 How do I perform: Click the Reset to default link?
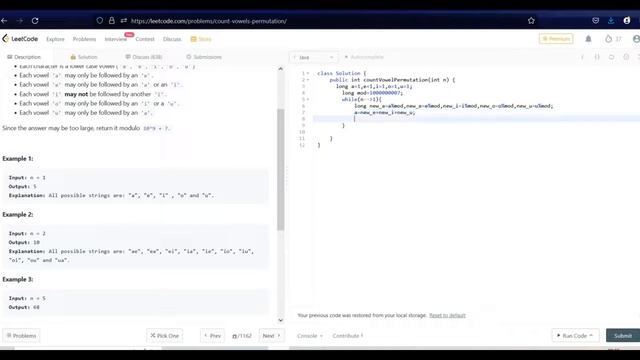click(x=447, y=315)
